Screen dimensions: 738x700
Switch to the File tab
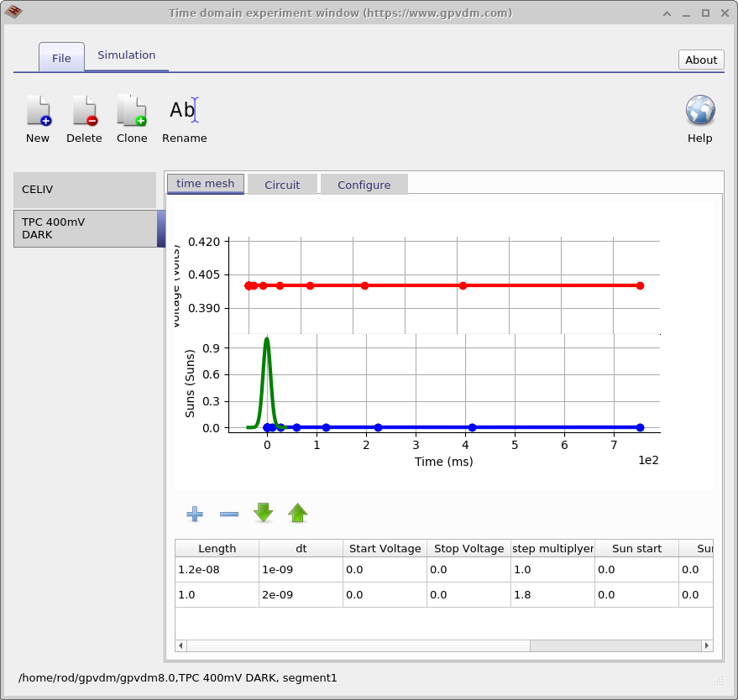click(x=61, y=58)
